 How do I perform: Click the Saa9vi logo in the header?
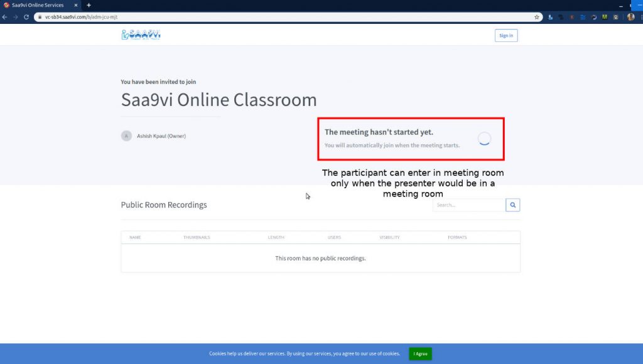point(141,35)
